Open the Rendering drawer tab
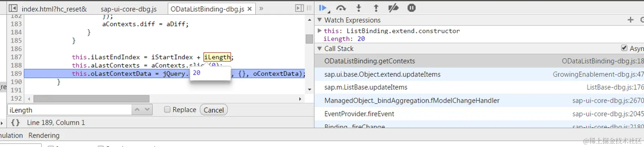This screenshot has height=147, width=644. [44, 135]
